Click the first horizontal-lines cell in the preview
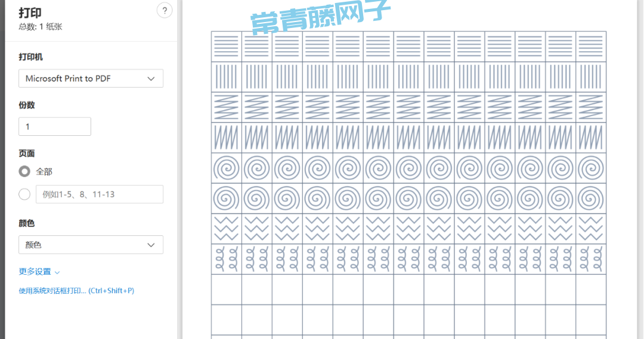644x339 pixels. pos(227,46)
